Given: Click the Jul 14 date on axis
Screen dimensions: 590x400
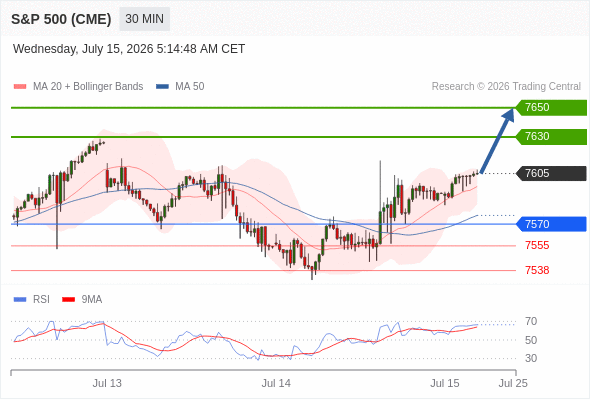Looking at the screenshot, I should pyautogui.click(x=276, y=383).
